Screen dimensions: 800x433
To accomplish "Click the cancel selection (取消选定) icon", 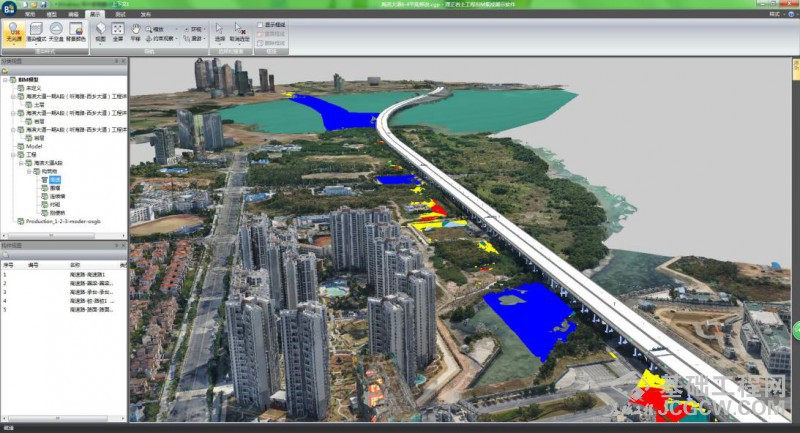I will pos(239,32).
